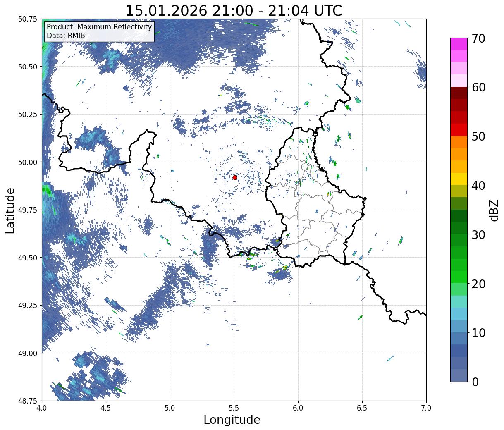Image resolution: width=504 pixels, height=430 pixels.
Task: Click the light blue swatch near 15 dBZ
Action: pos(459,314)
